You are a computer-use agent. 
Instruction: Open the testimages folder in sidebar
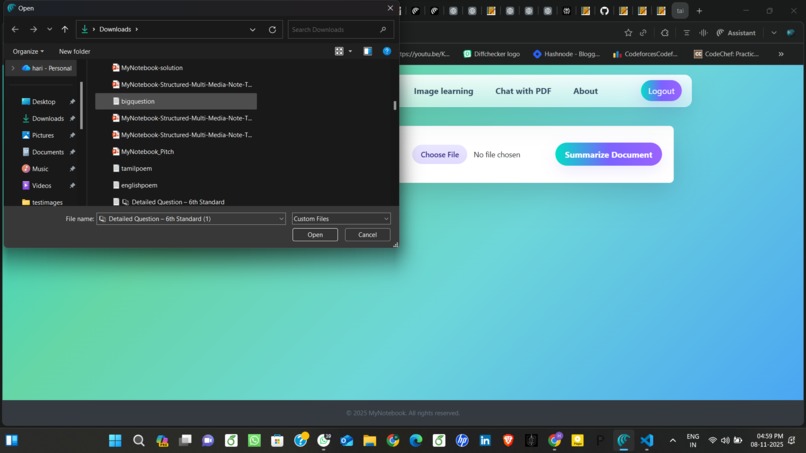[47, 202]
